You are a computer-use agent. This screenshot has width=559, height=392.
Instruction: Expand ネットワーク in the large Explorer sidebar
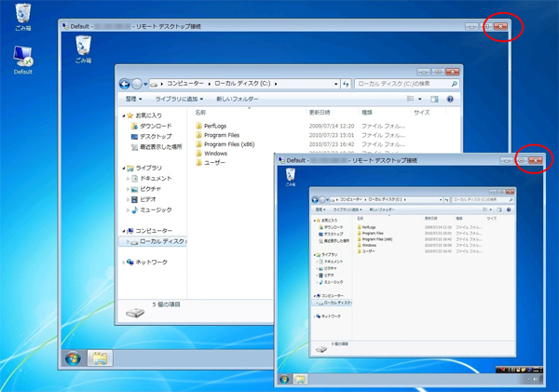click(x=124, y=263)
